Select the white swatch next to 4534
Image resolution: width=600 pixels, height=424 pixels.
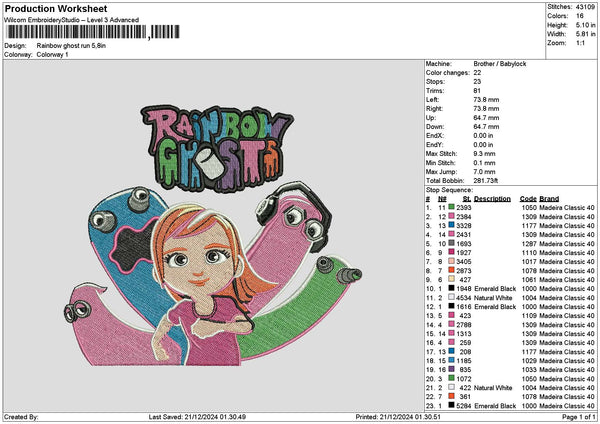[x=452, y=297]
